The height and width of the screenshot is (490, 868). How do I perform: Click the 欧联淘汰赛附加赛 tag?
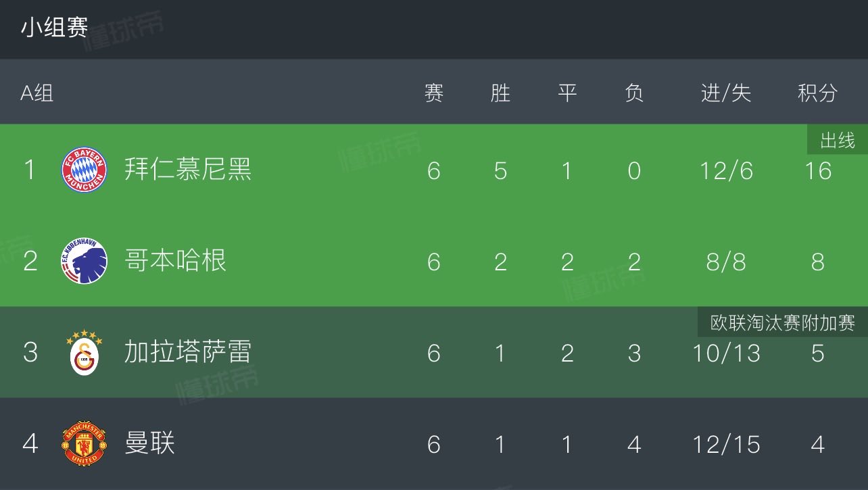point(783,323)
